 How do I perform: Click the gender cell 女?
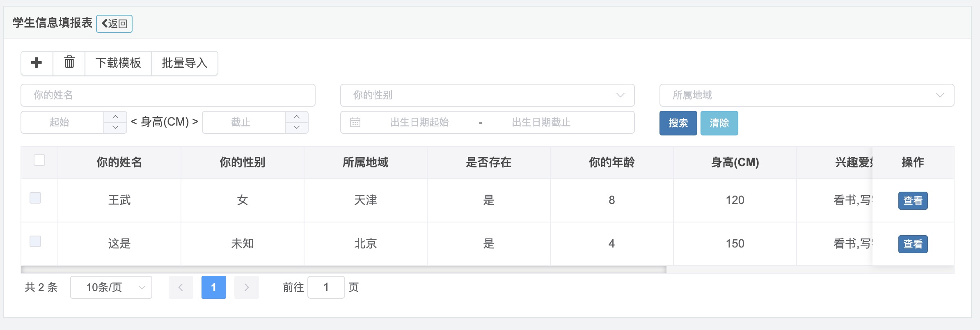point(242,200)
